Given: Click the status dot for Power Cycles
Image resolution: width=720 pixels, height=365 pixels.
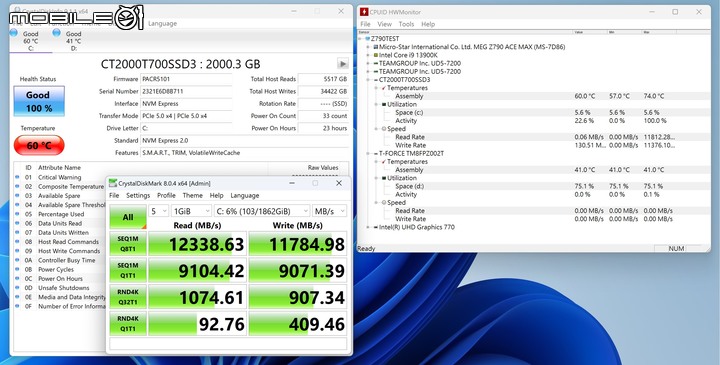Looking at the screenshot, I should pos(17,269).
